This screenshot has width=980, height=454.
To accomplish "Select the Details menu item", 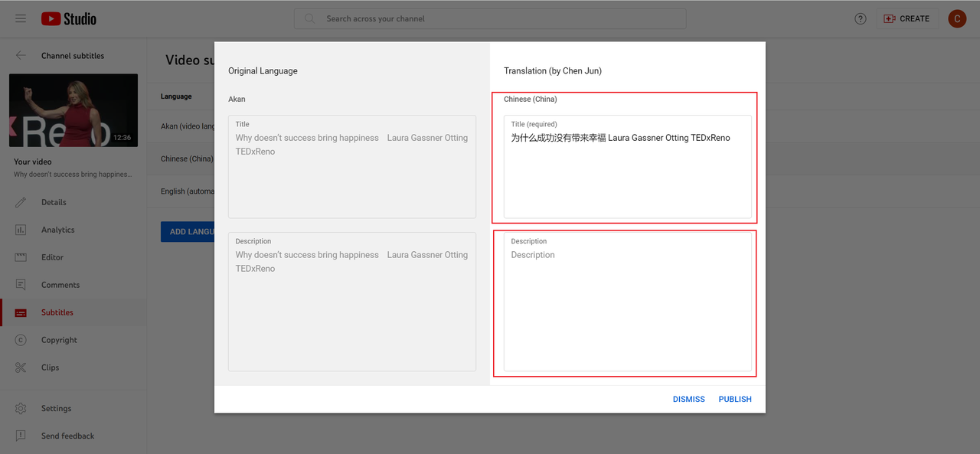I will point(54,202).
